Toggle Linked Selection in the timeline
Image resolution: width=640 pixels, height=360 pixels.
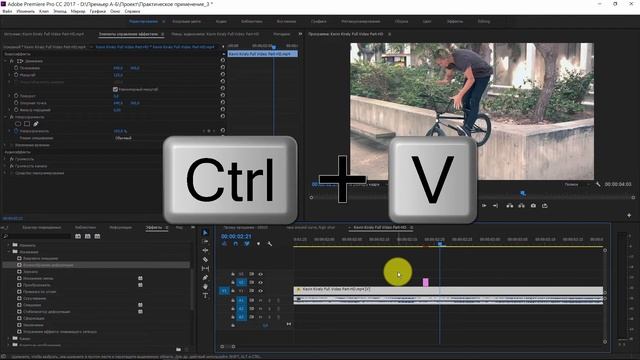[x=247, y=244]
